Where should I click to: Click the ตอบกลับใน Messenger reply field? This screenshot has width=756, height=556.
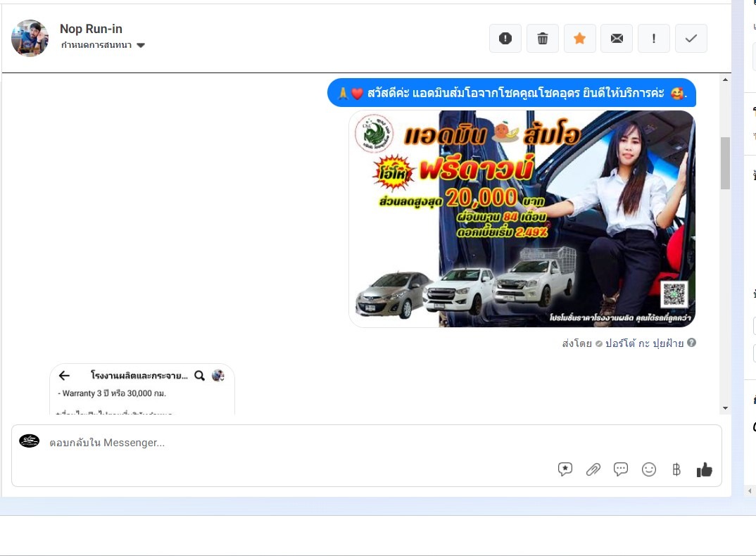coord(282,443)
